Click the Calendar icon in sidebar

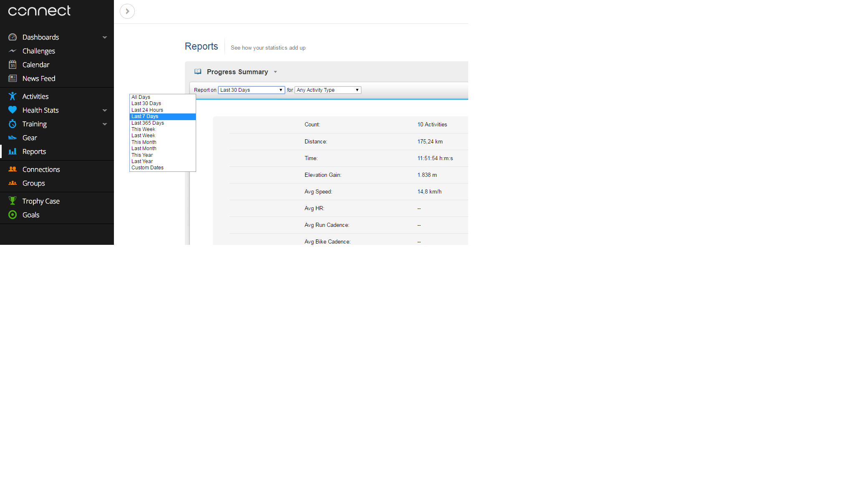coord(13,65)
